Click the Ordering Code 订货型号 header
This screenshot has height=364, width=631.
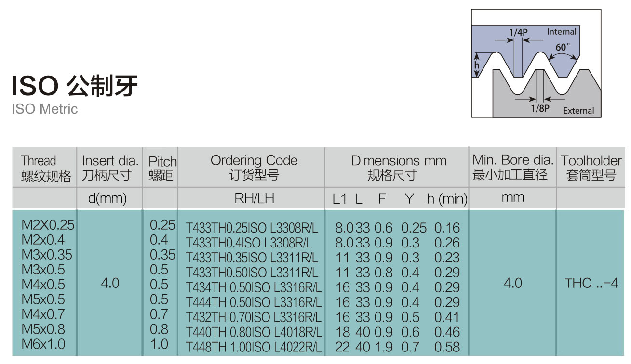click(x=254, y=167)
